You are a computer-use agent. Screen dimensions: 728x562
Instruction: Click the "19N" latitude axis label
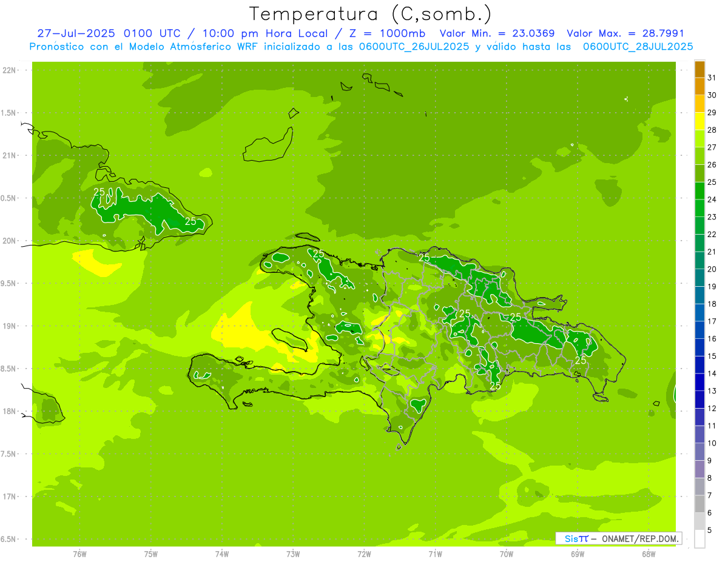pos(10,326)
